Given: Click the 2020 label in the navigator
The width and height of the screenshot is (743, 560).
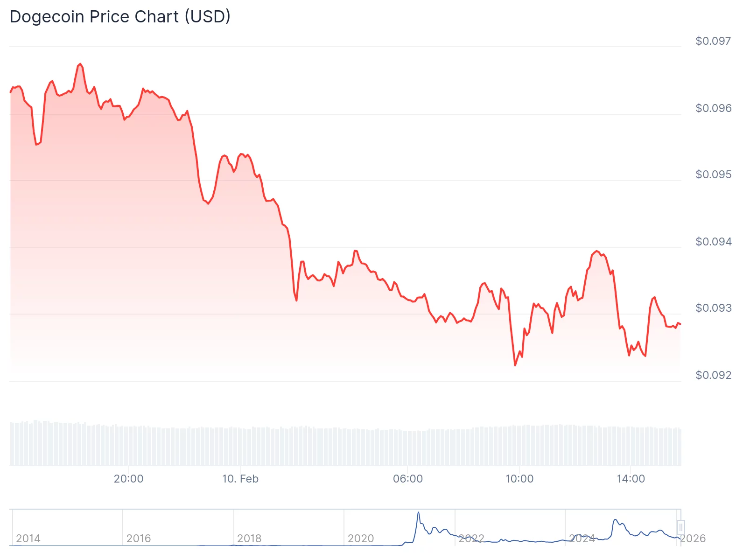Looking at the screenshot, I should point(361,539).
